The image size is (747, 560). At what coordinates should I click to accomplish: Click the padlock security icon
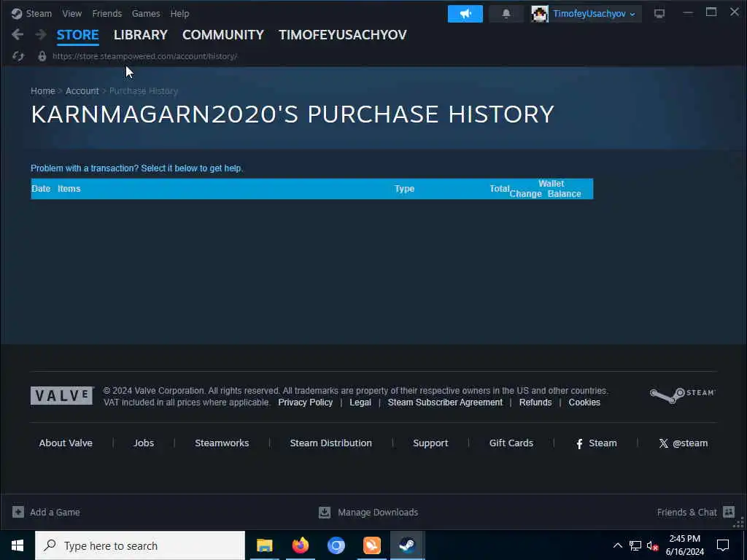pos(42,56)
